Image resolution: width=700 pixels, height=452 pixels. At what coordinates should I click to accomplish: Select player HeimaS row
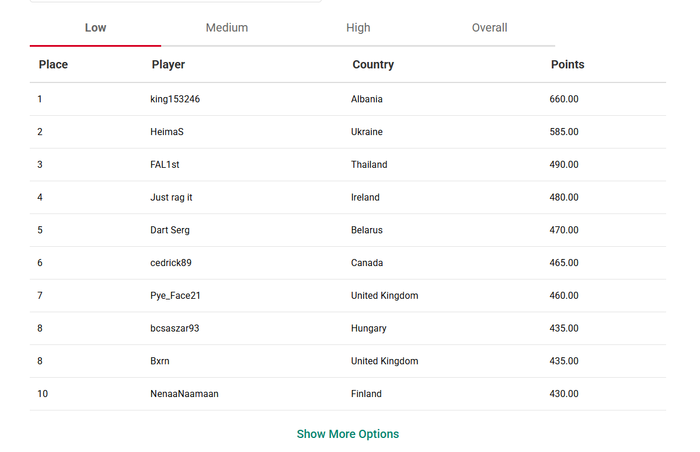tap(348, 132)
